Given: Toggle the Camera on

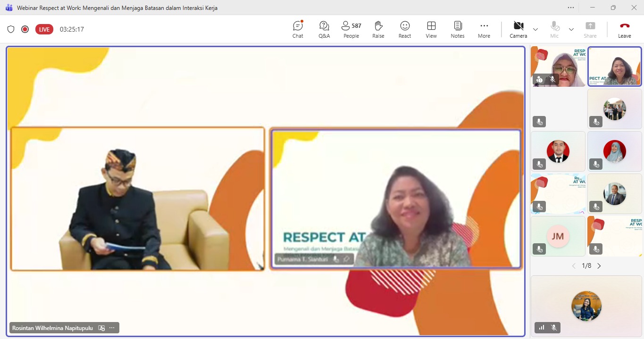Looking at the screenshot, I should (518, 29).
